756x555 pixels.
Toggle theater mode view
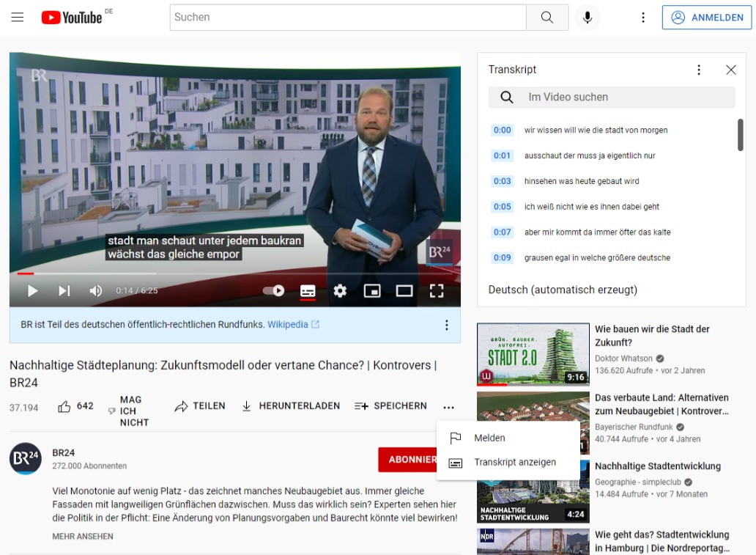(x=404, y=290)
